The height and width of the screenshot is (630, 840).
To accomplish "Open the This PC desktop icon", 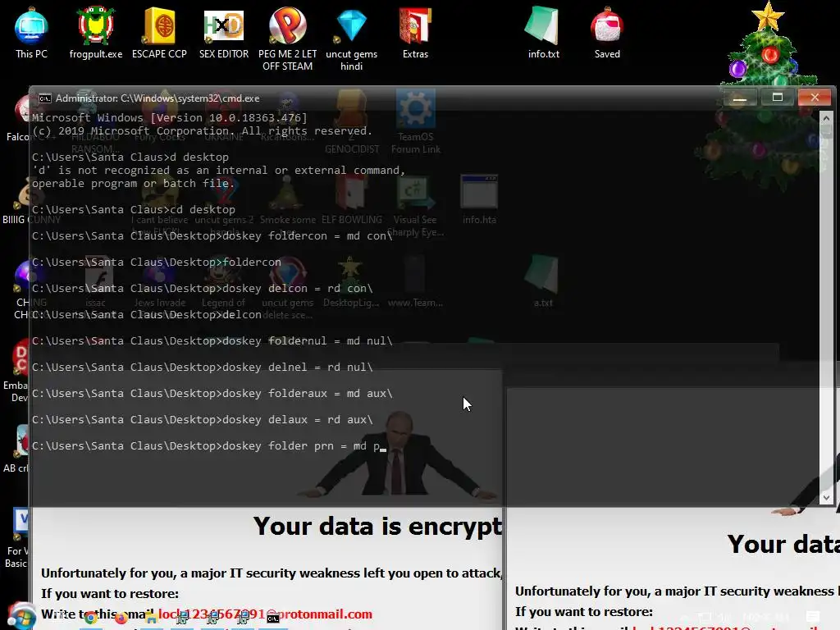I will pyautogui.click(x=31, y=33).
